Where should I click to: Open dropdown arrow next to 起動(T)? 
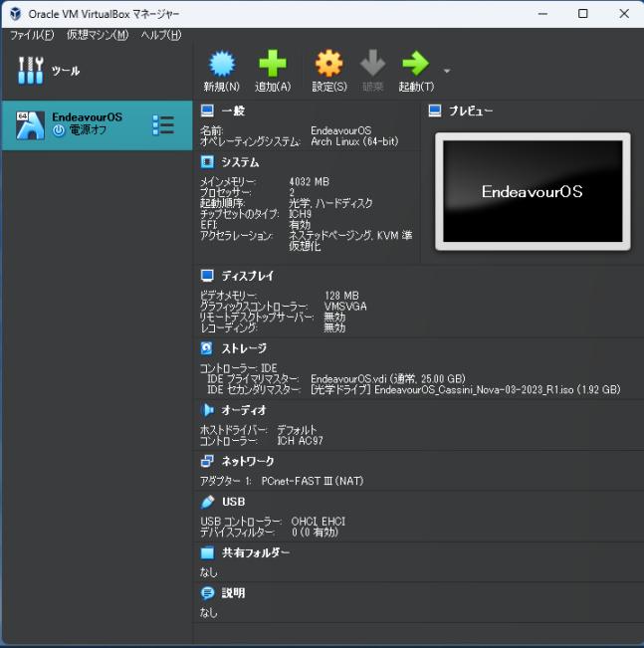point(447,71)
